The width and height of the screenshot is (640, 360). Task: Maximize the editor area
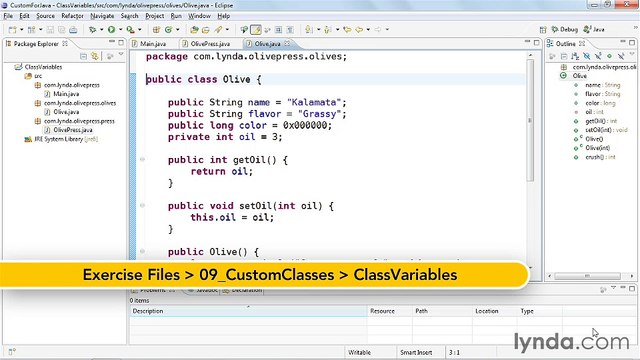tap(536, 42)
